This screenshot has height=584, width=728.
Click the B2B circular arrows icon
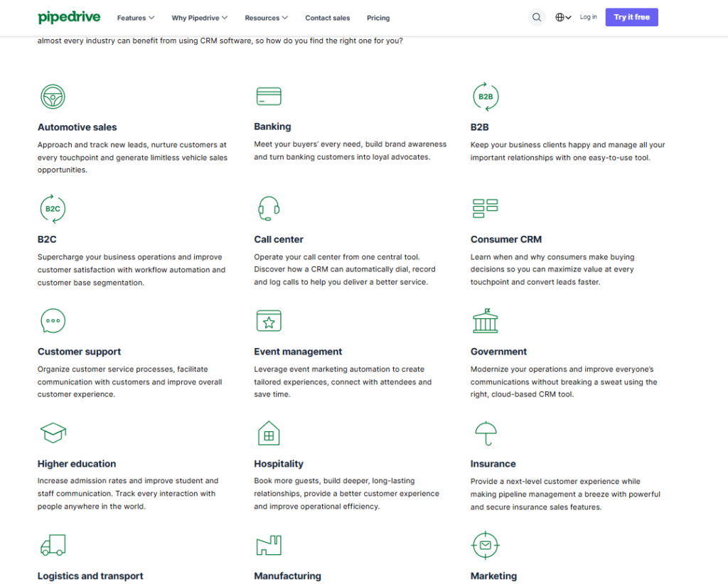[486, 97]
